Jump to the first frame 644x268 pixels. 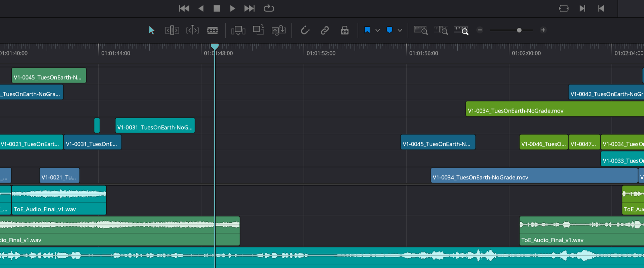(184, 8)
